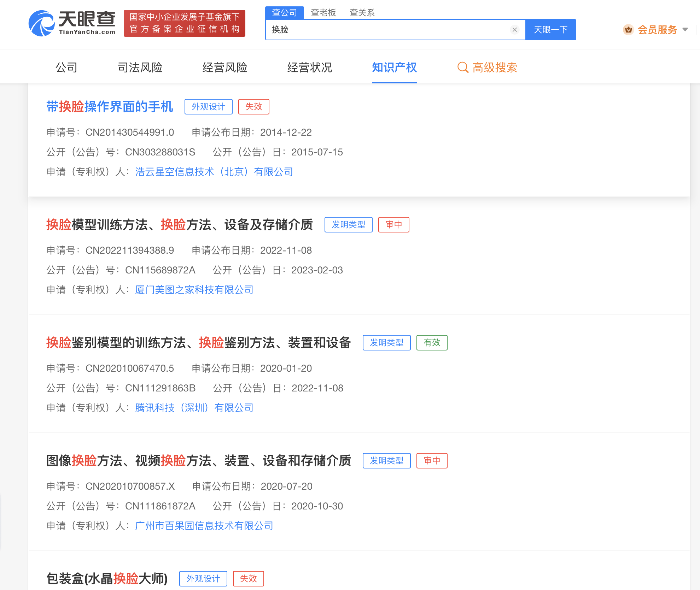Viewport: 700px width, 590px height.
Task: Open patent 带换脸操作界面的手机
Action: tap(110, 106)
